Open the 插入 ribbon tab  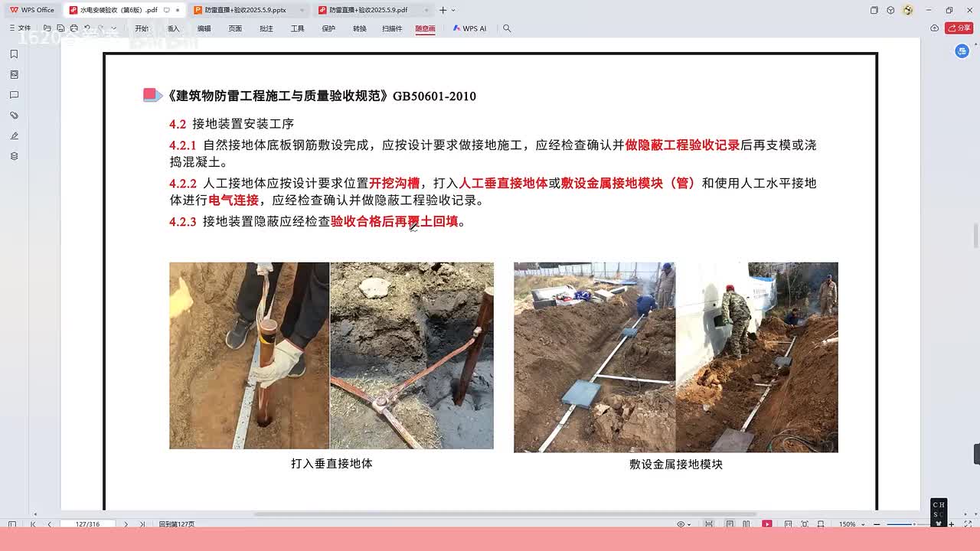(174, 28)
